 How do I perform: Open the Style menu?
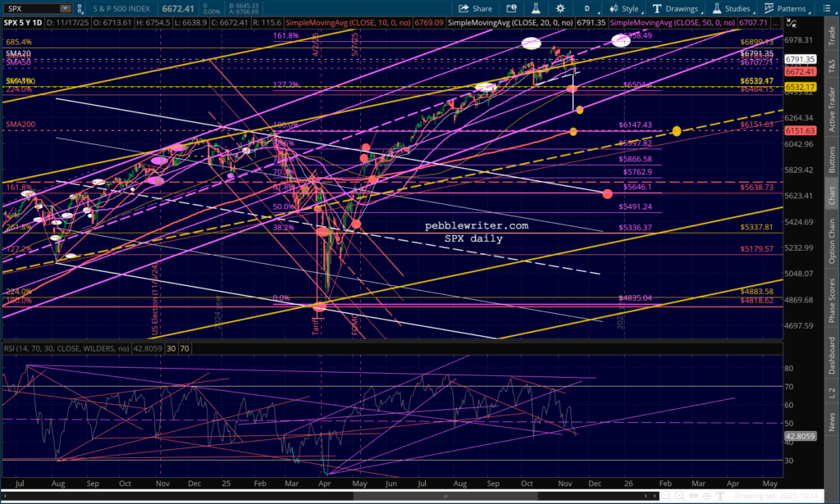coord(626,8)
